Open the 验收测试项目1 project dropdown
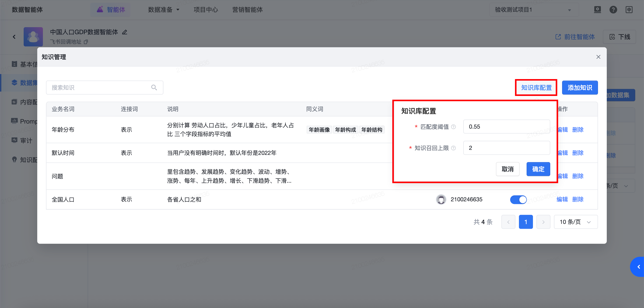Screen dimensions: 644x308 [534, 10]
